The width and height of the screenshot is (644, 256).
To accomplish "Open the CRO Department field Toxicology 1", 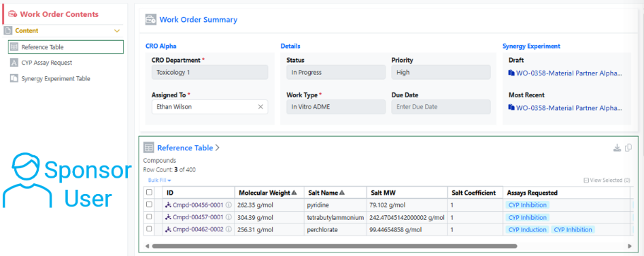I will point(210,72).
